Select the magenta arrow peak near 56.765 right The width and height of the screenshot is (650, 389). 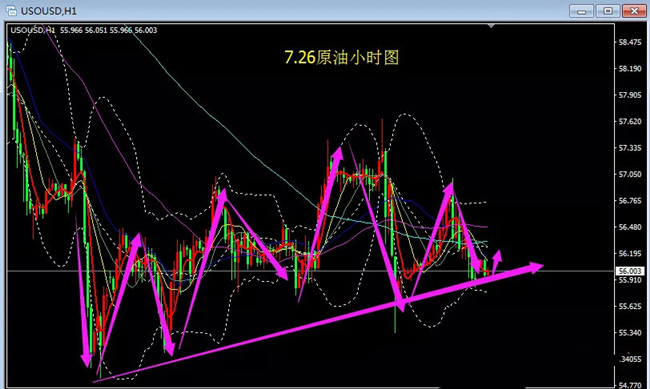click(x=449, y=188)
